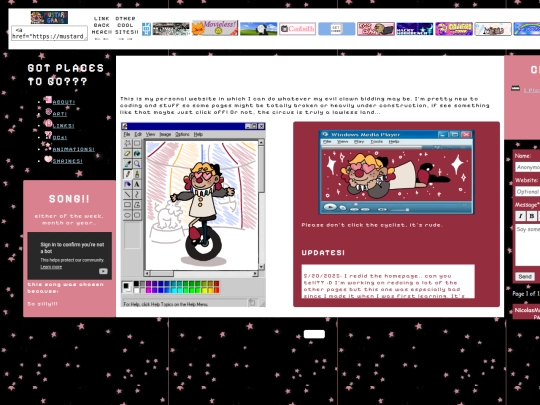Toggle bold formatting in chat box
Viewport: 540px width, 405px height.
532,216
